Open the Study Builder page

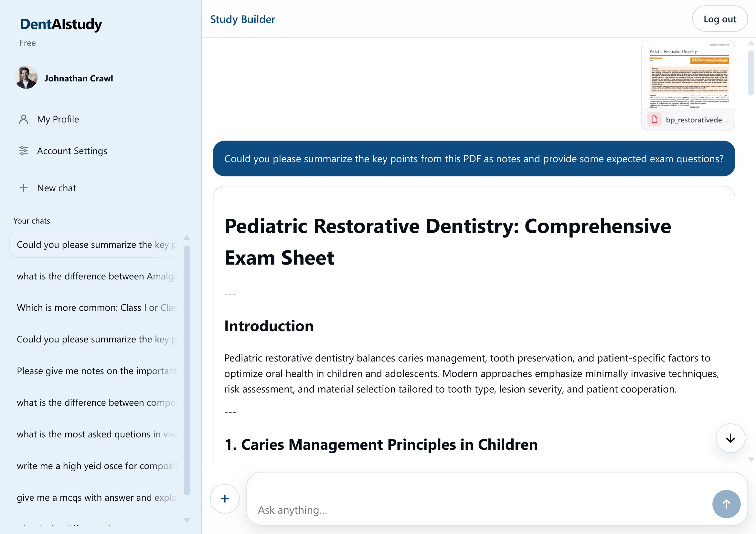[243, 19]
